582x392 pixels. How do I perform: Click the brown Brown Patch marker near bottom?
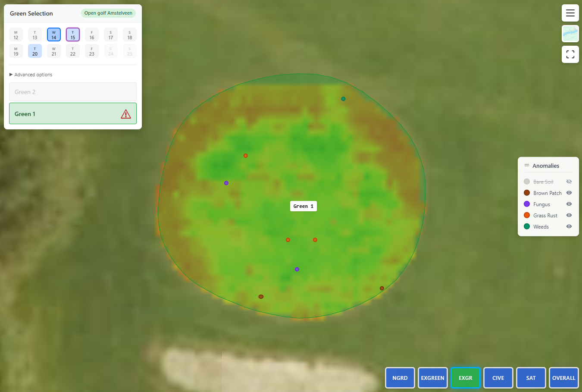click(x=261, y=296)
